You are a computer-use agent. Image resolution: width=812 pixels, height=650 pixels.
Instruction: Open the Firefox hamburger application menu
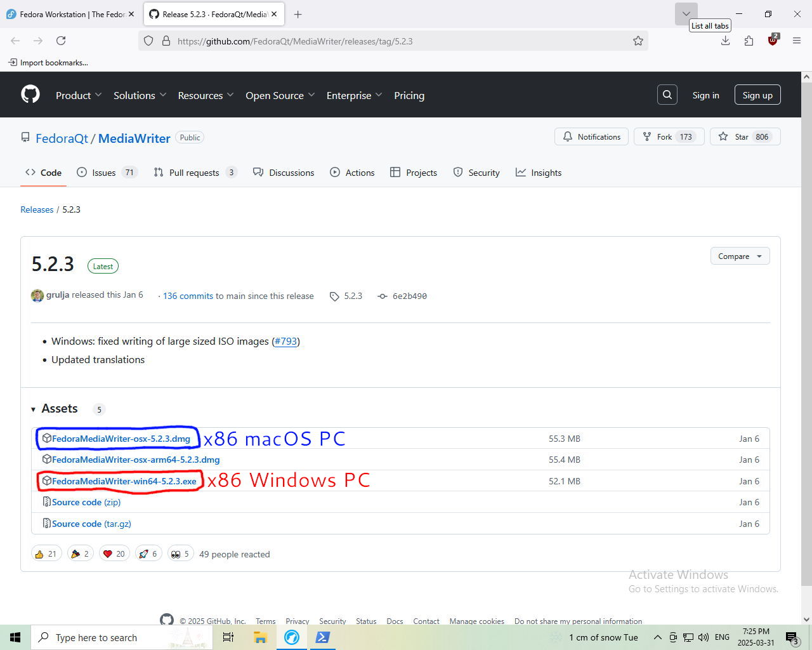tap(797, 41)
